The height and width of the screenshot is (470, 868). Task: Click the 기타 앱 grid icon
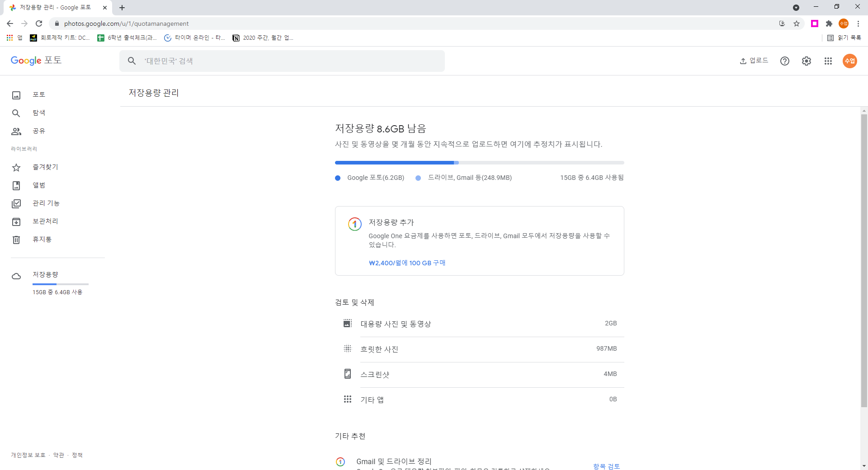tap(347, 399)
